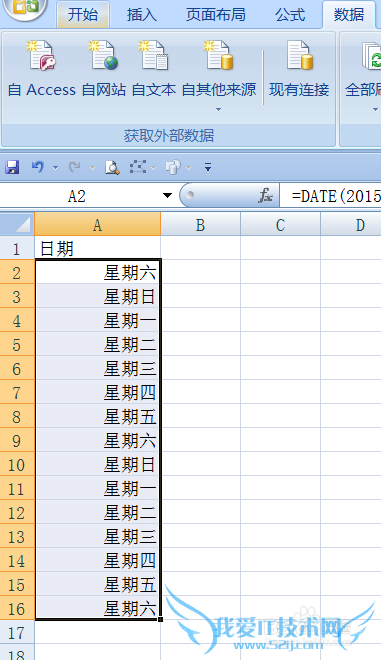Select row 2 header
381x660 pixels.
tap(17, 273)
